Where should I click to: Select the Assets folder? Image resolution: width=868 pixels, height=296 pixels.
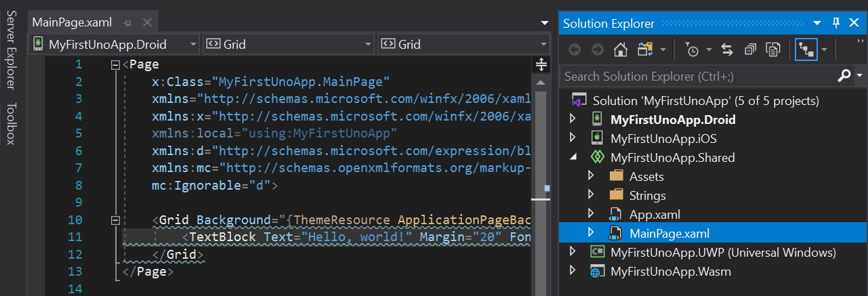click(646, 176)
